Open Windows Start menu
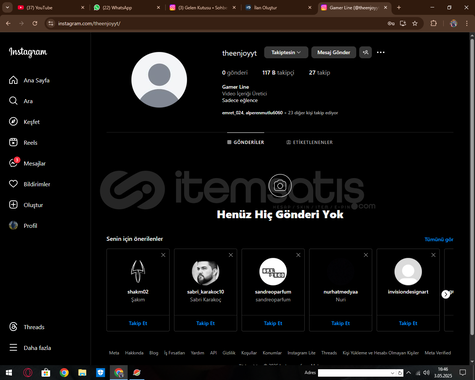This screenshot has width=475, height=380. click(9, 372)
